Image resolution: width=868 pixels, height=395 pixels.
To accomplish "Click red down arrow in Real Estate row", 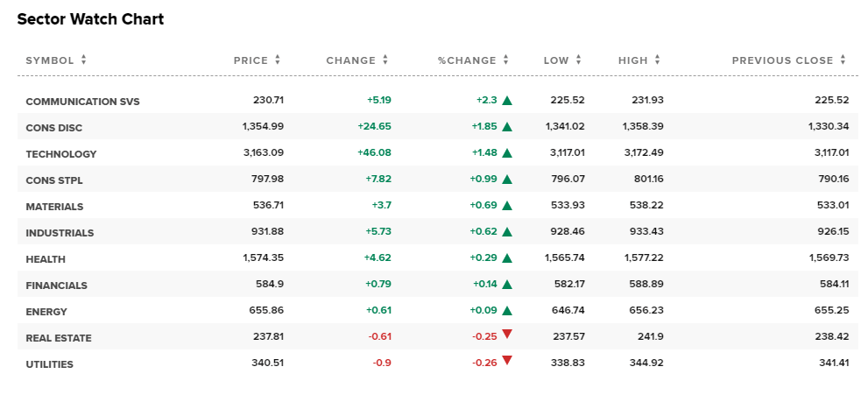I will tap(507, 335).
